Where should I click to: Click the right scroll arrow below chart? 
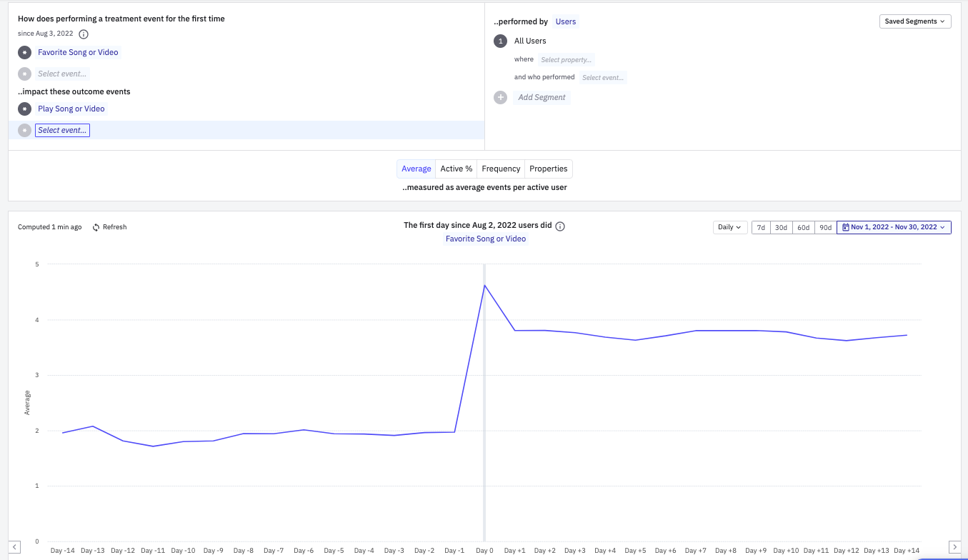click(x=954, y=547)
